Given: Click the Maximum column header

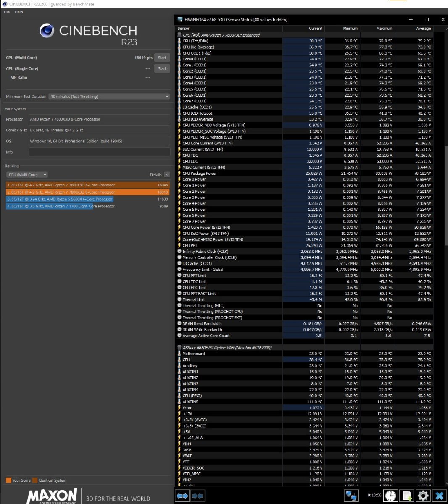Looking at the screenshot, I should coord(377,29).
